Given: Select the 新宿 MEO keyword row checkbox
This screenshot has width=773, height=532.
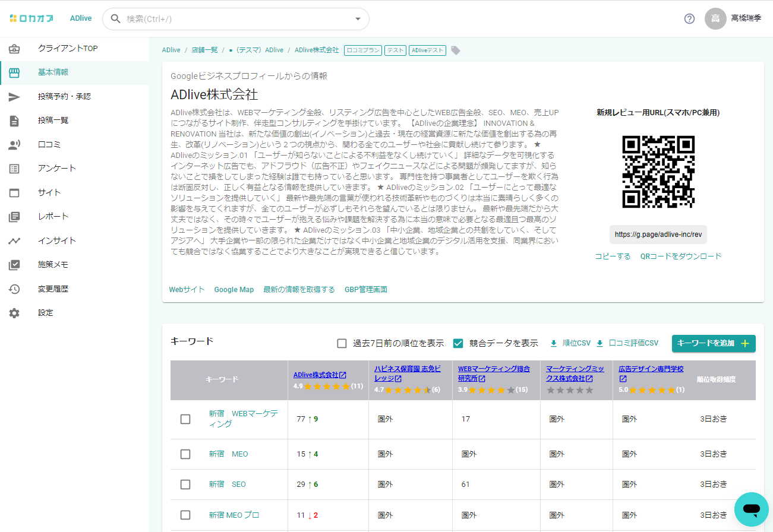Looking at the screenshot, I should tap(185, 454).
